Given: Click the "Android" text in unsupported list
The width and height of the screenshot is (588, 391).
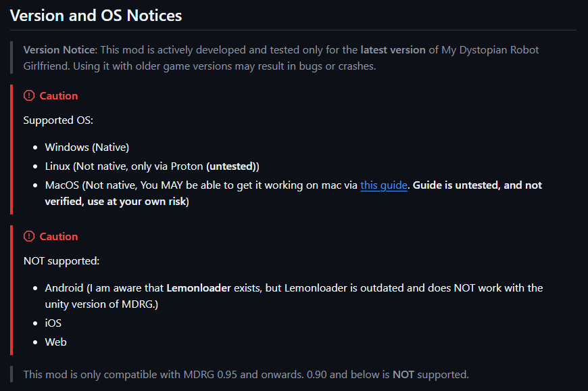Looking at the screenshot, I should coord(64,287).
